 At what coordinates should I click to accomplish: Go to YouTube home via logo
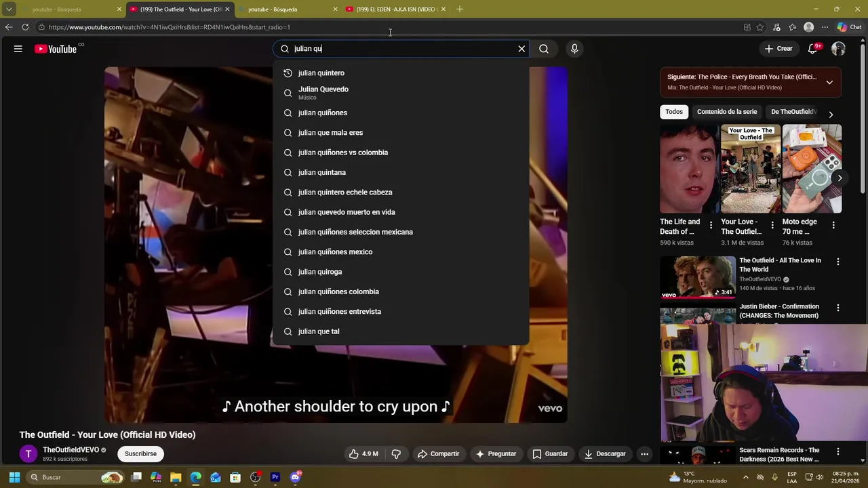point(56,49)
